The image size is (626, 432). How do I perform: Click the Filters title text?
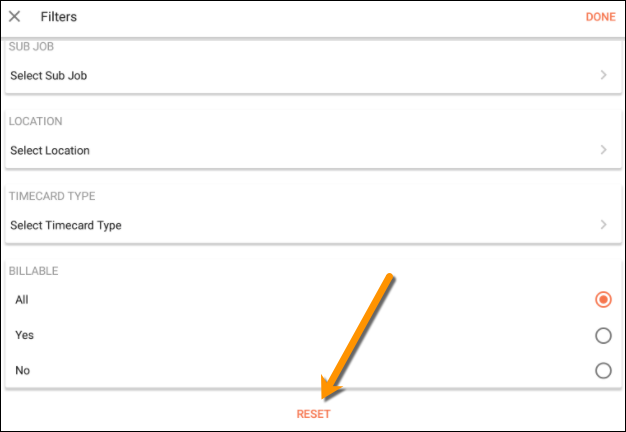(59, 17)
